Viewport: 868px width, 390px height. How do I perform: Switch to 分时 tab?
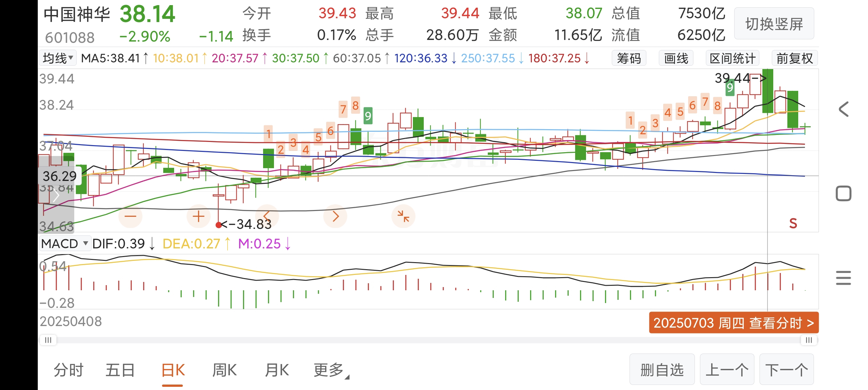[68, 370]
